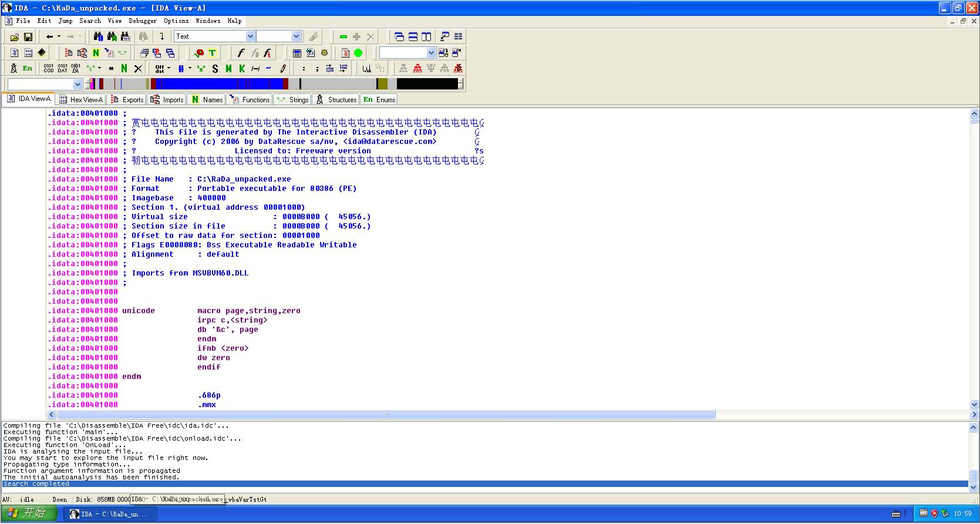Click the semicolon repeatable comment icon
The height and width of the screenshot is (524, 980).
click(x=317, y=69)
